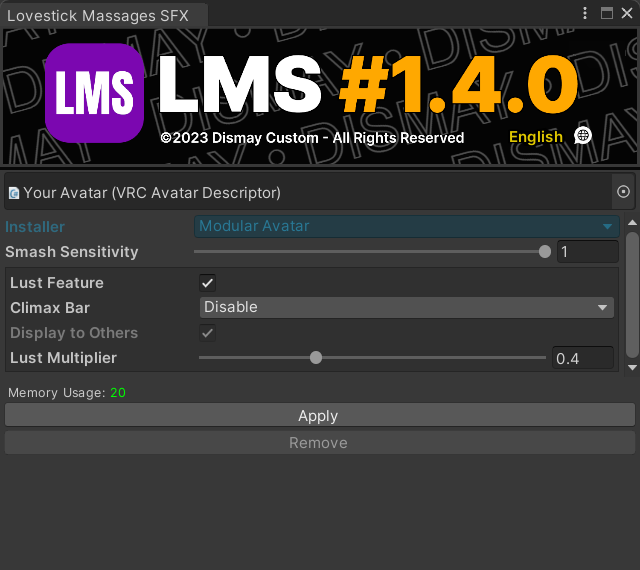Click the settings scrollbar up arrow
Image resolution: width=640 pixels, height=570 pixels.
tap(632, 223)
